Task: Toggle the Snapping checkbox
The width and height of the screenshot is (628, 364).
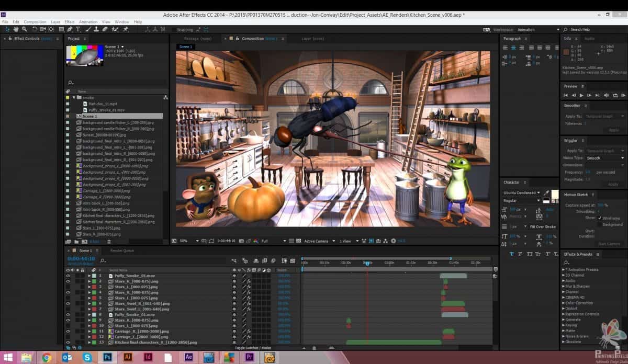Action: coord(173,30)
